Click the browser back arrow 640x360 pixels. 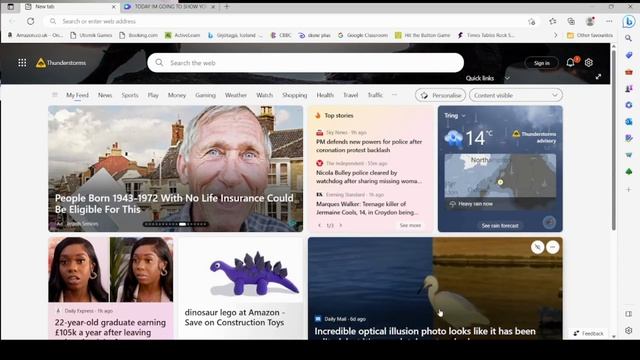(12, 21)
